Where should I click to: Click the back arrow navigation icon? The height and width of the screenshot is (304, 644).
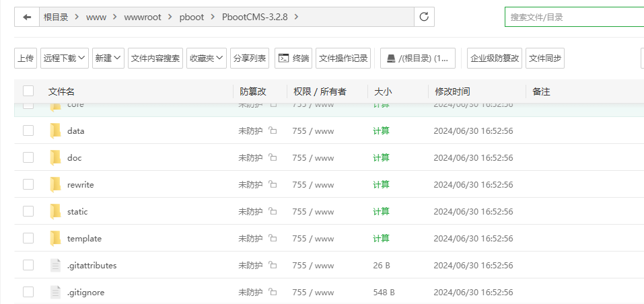click(x=27, y=17)
